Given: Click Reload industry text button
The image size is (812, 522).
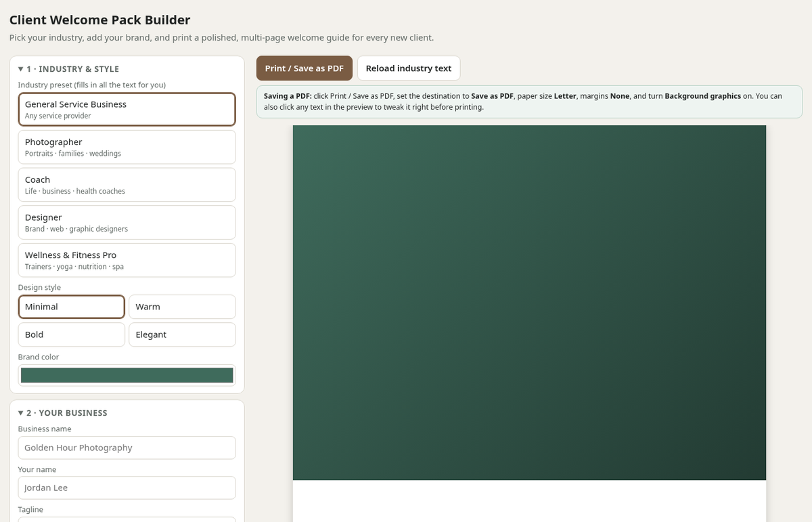Looking at the screenshot, I should (409, 68).
